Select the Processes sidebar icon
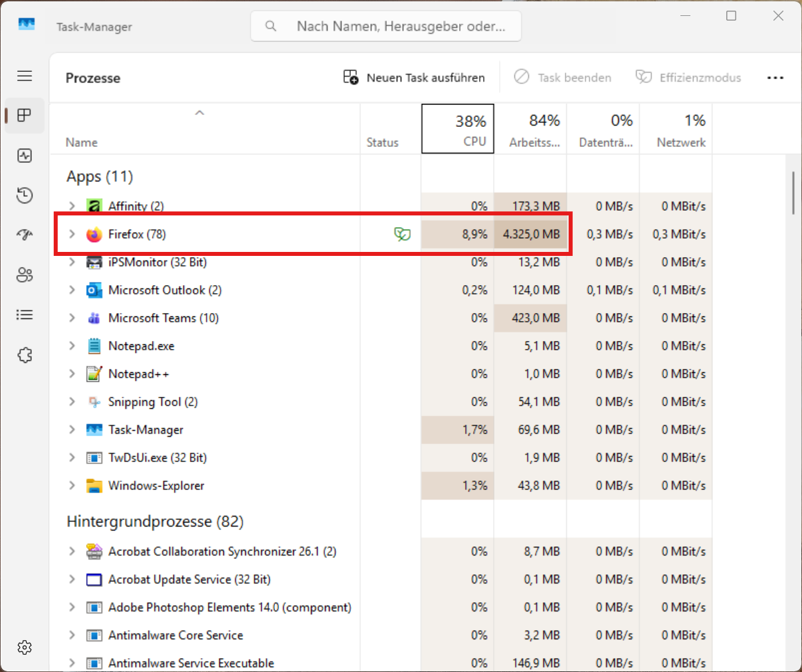Image resolution: width=802 pixels, height=672 pixels. coord(25,116)
